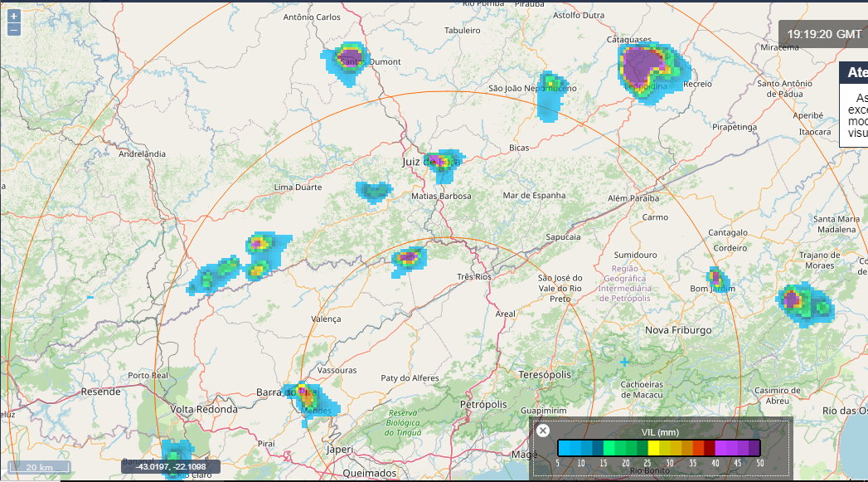The width and height of the screenshot is (868, 482).
Task: Click the Casimiro de Abreu label
Action: [777, 396]
